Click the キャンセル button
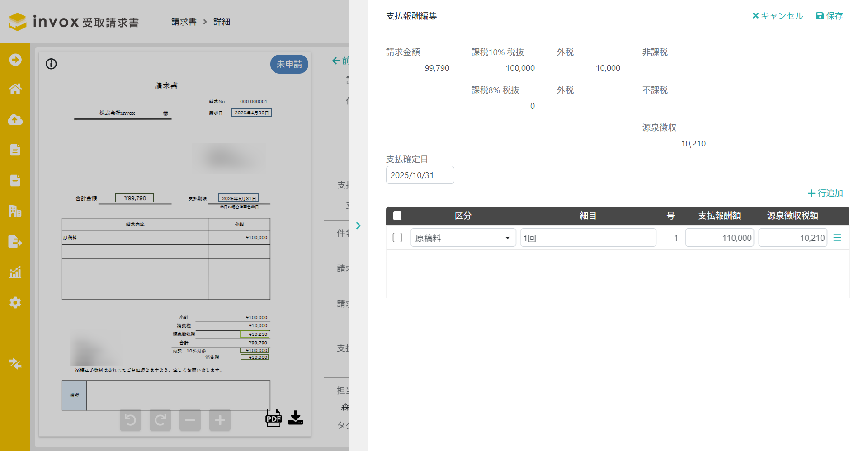 tap(778, 16)
